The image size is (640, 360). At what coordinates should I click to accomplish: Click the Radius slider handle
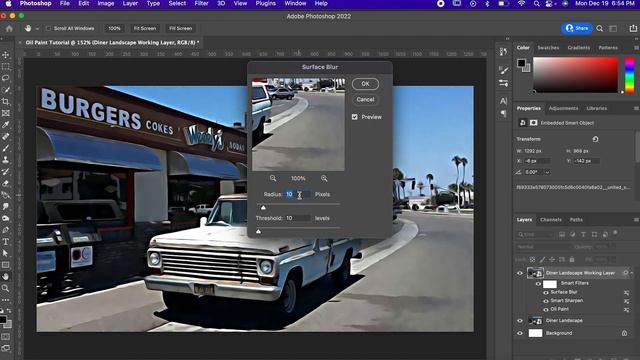pos(263,208)
